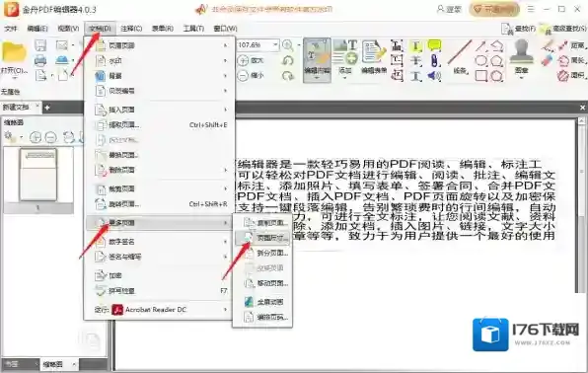The width and height of the screenshot is (588, 373).
Task: Select the 周长 perimeter measuring tool
Action: (571, 60)
